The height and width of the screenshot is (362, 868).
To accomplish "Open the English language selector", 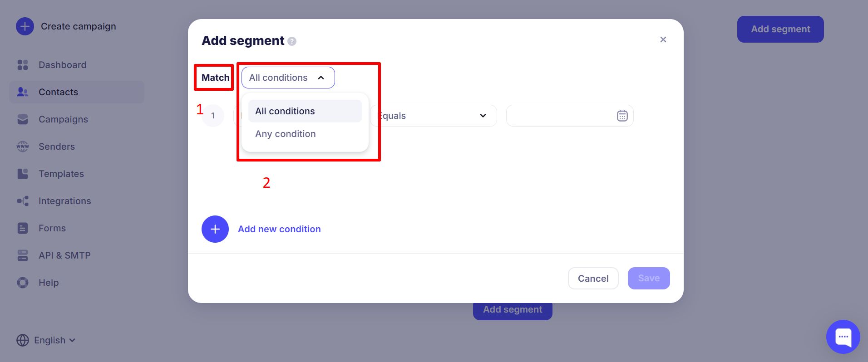I will click(x=46, y=340).
